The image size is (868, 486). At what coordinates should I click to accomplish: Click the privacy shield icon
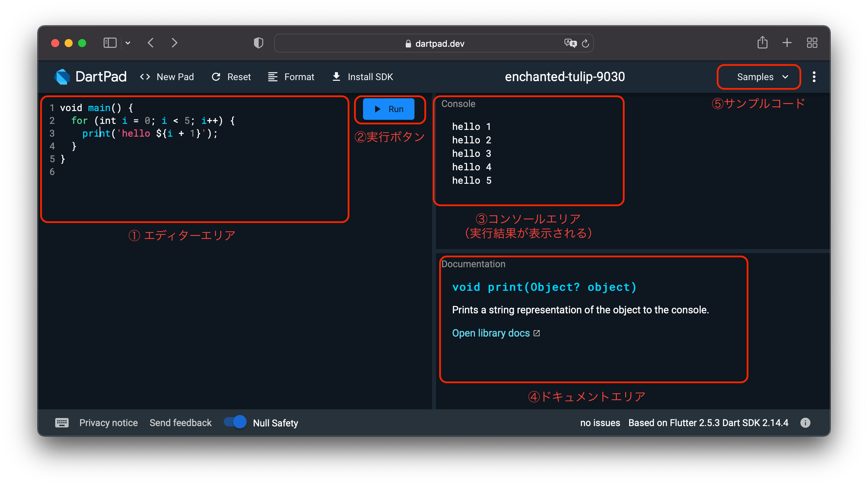258,43
